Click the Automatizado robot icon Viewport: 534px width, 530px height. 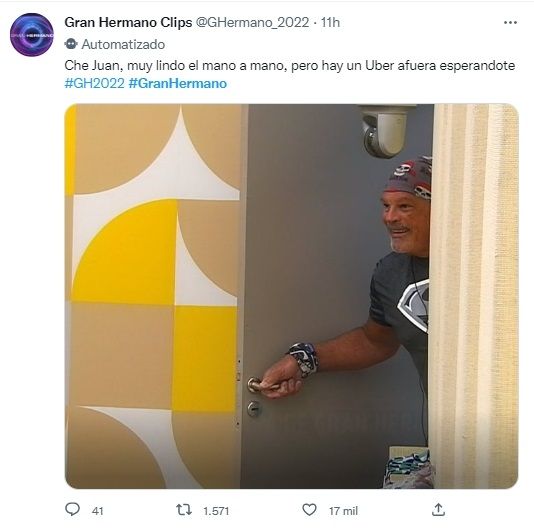(x=71, y=44)
